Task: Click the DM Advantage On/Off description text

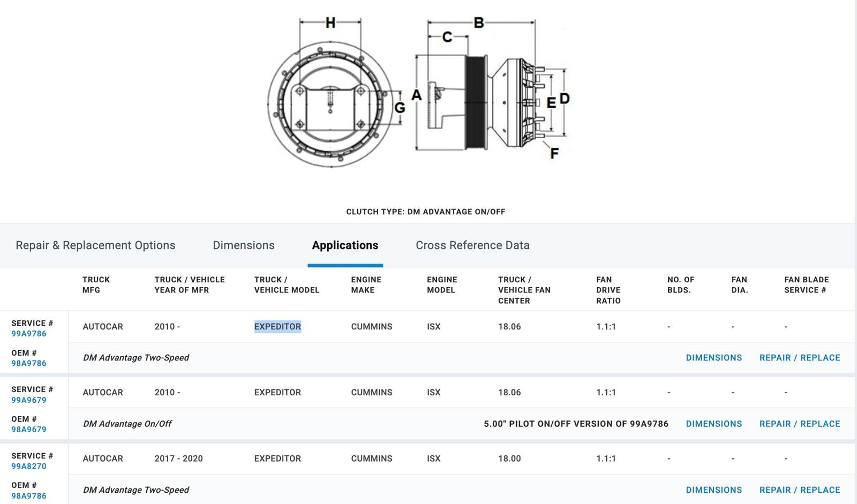Action: [x=127, y=424]
